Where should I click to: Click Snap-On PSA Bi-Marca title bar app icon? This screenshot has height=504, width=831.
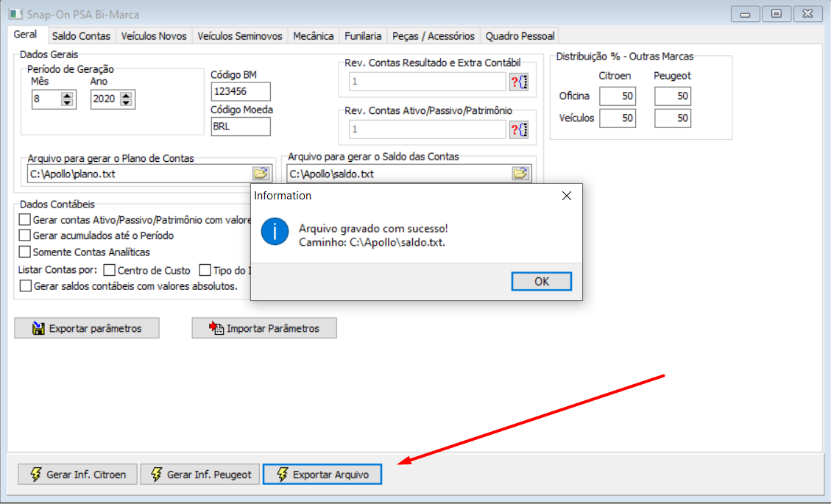[15, 14]
